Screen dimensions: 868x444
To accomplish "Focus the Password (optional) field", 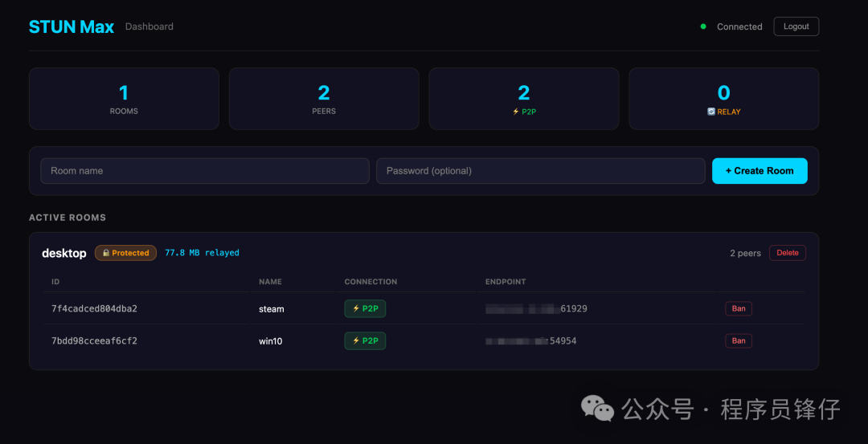I will tap(540, 171).
